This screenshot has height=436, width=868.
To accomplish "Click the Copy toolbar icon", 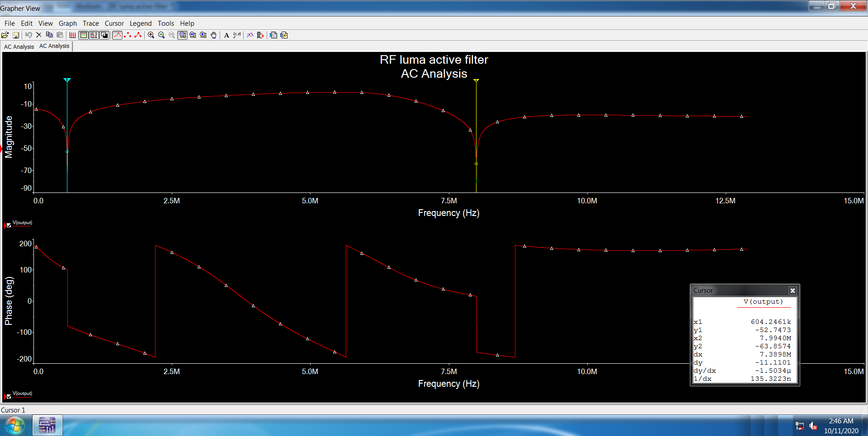I will [49, 35].
